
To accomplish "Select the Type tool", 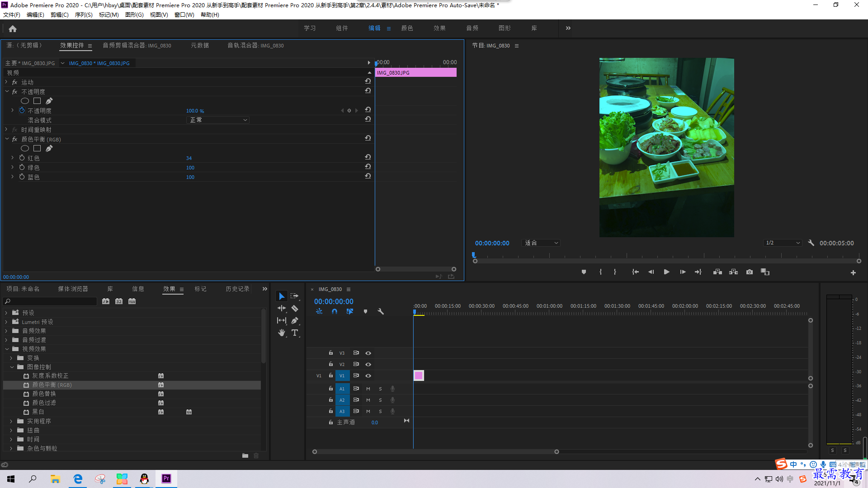I will click(295, 333).
